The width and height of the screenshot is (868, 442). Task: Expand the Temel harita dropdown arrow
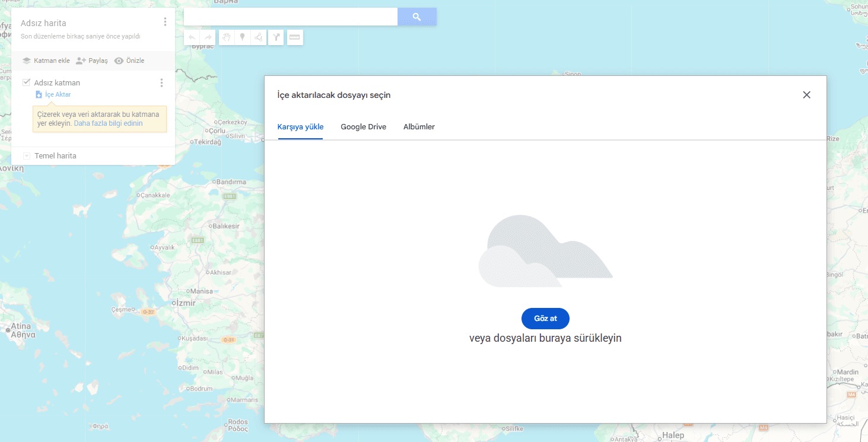(x=27, y=156)
